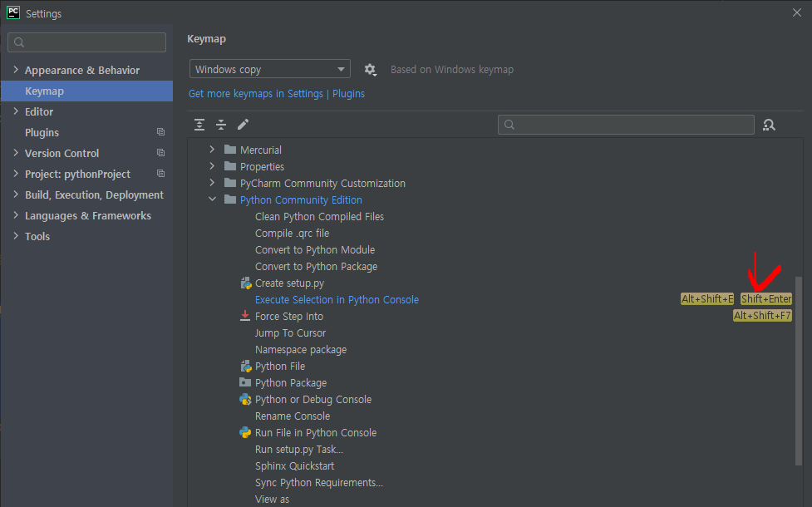Viewport: 812px width, 507px height.
Task: Select the Clean Python Compiled Files action
Action: 319,216
